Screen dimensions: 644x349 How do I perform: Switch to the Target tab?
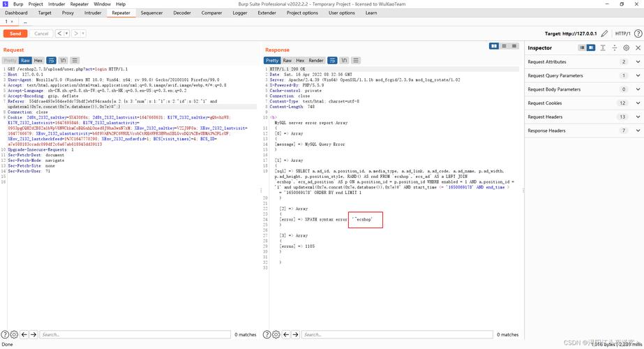(45, 13)
